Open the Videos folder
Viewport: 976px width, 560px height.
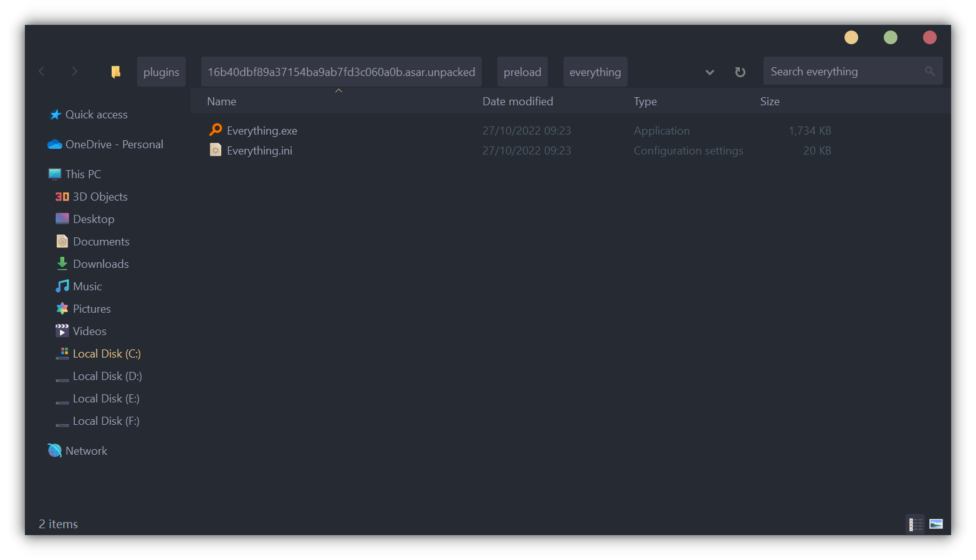[x=90, y=331]
